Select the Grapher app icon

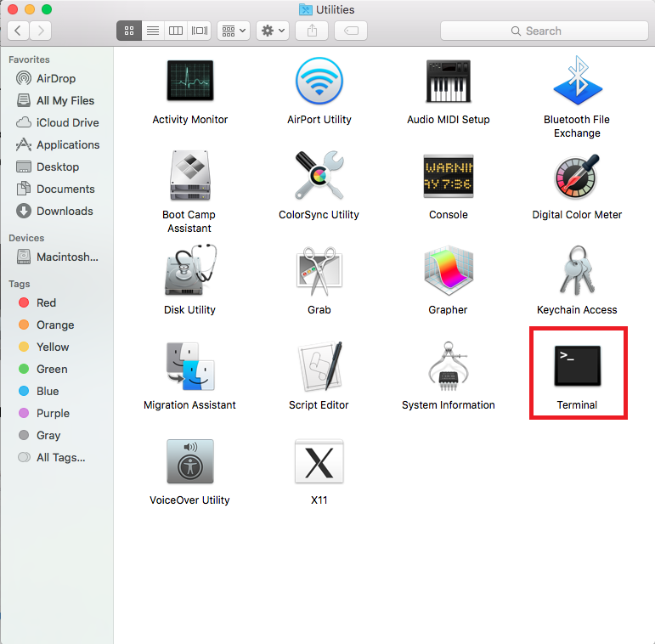tap(448, 272)
